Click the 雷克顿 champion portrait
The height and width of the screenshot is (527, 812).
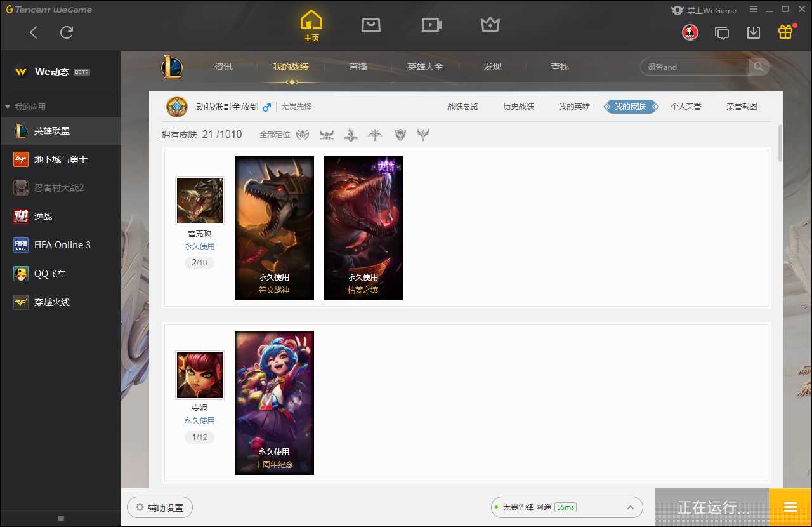(200, 201)
